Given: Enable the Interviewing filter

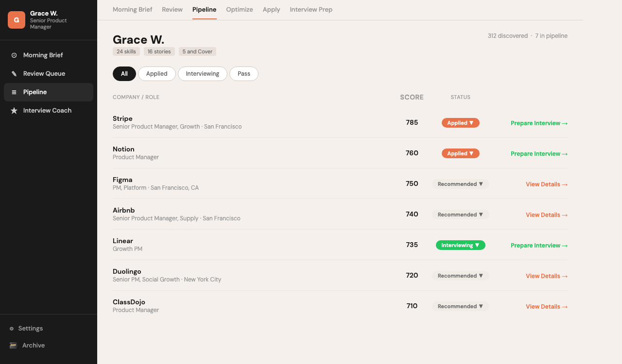Looking at the screenshot, I should [202, 74].
